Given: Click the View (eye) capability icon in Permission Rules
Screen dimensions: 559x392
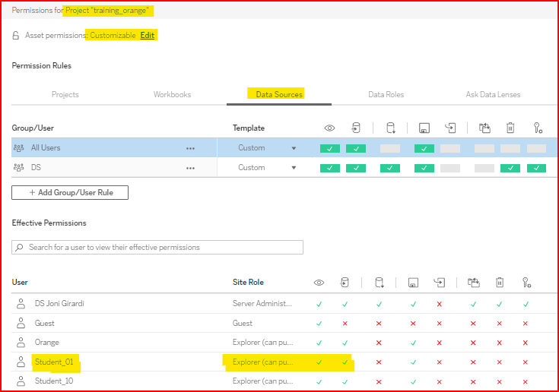Looking at the screenshot, I should (330, 128).
